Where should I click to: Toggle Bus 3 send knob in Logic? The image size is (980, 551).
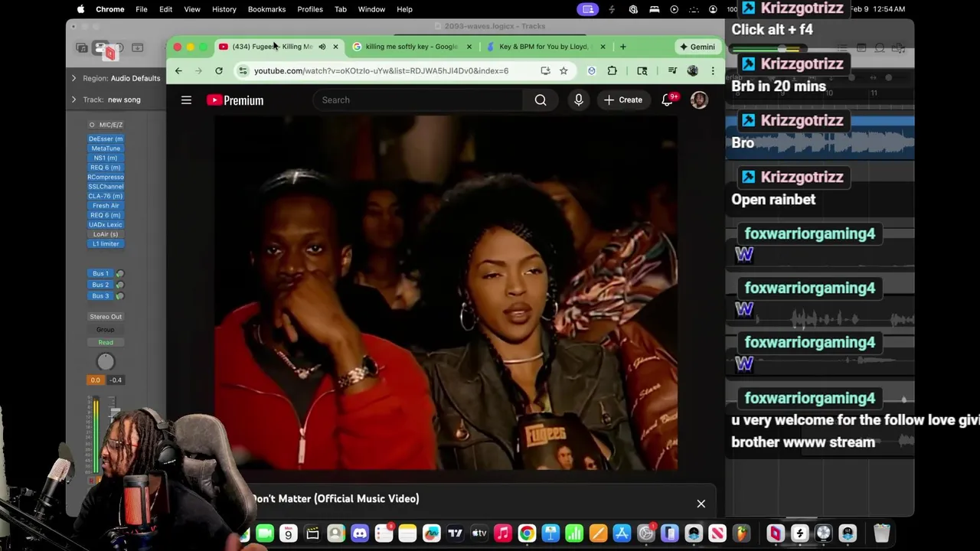(x=119, y=296)
